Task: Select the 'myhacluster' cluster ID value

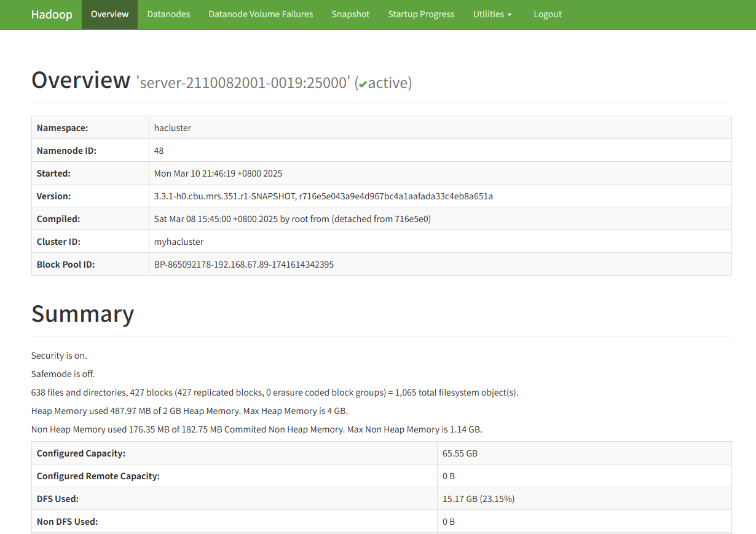Action: [x=179, y=242]
